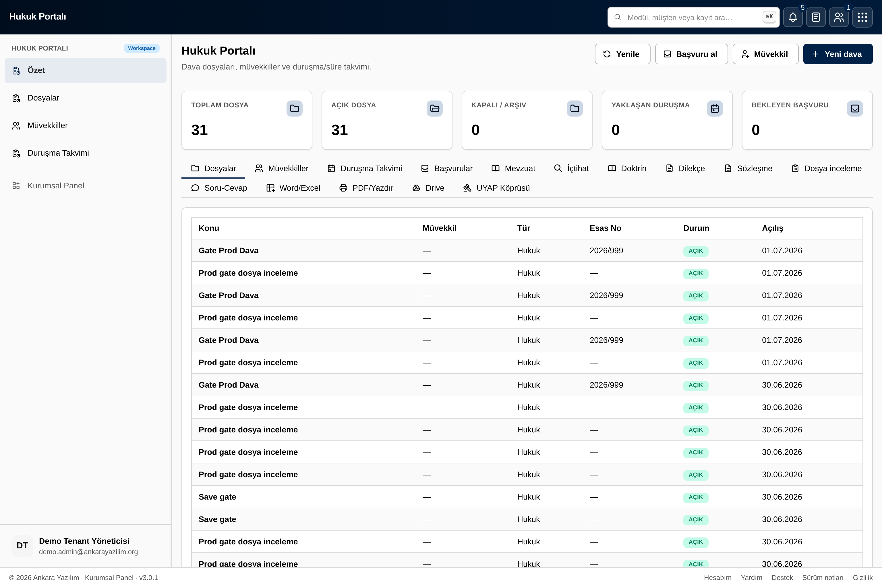Focus the module search input field
882x588 pixels.
click(x=693, y=17)
